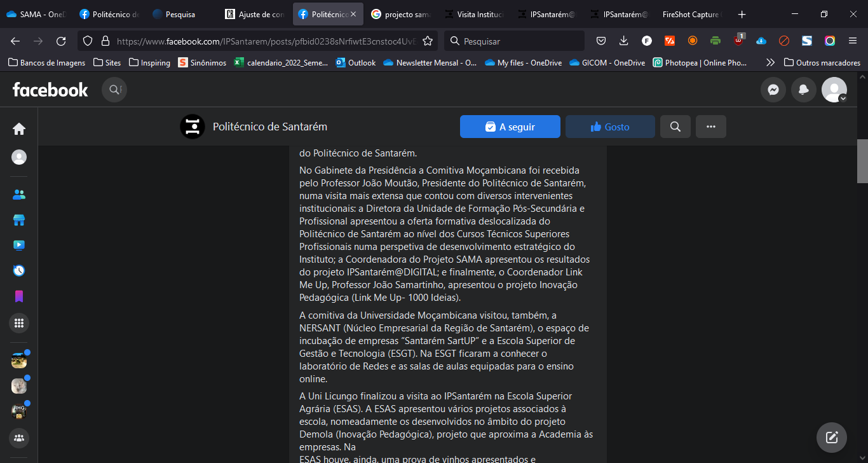Open Messenger chats
This screenshot has width=868, height=463.
point(773,90)
